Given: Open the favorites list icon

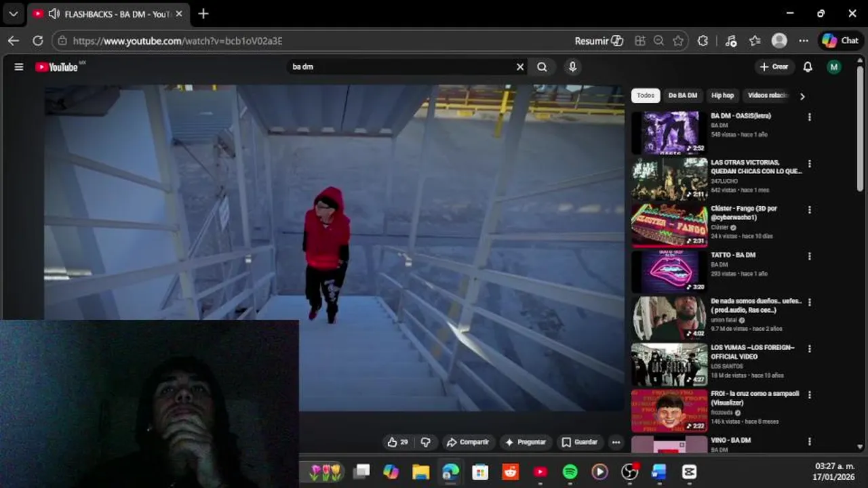Looking at the screenshot, I should (755, 41).
